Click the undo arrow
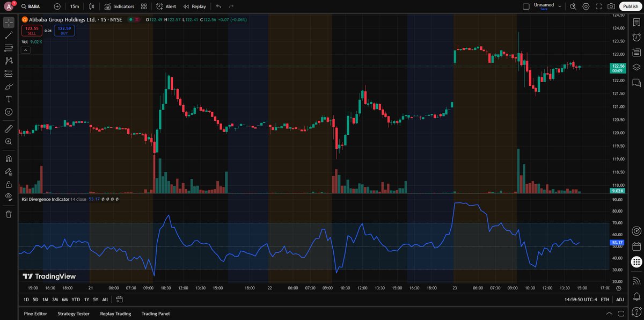Viewport: 644px width, 320px height. (x=218, y=6)
